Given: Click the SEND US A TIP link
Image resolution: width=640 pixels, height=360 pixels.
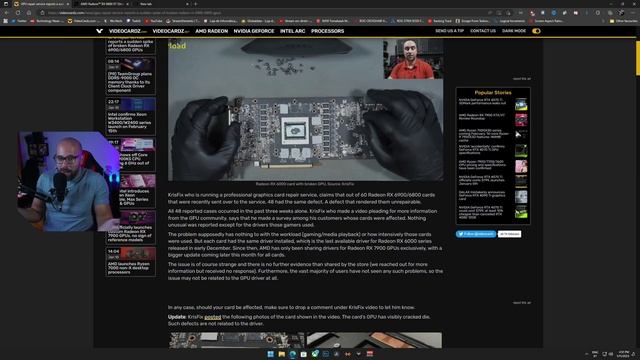Looking at the screenshot, I should [449, 31].
